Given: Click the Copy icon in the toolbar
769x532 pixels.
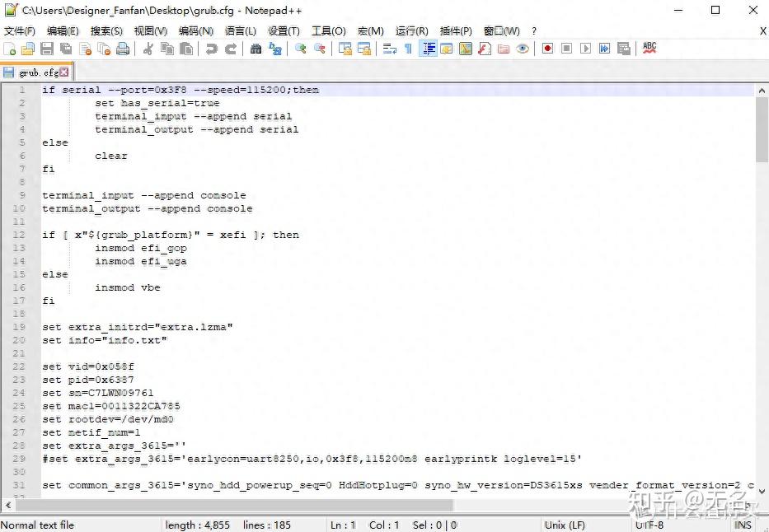Looking at the screenshot, I should pos(167,49).
